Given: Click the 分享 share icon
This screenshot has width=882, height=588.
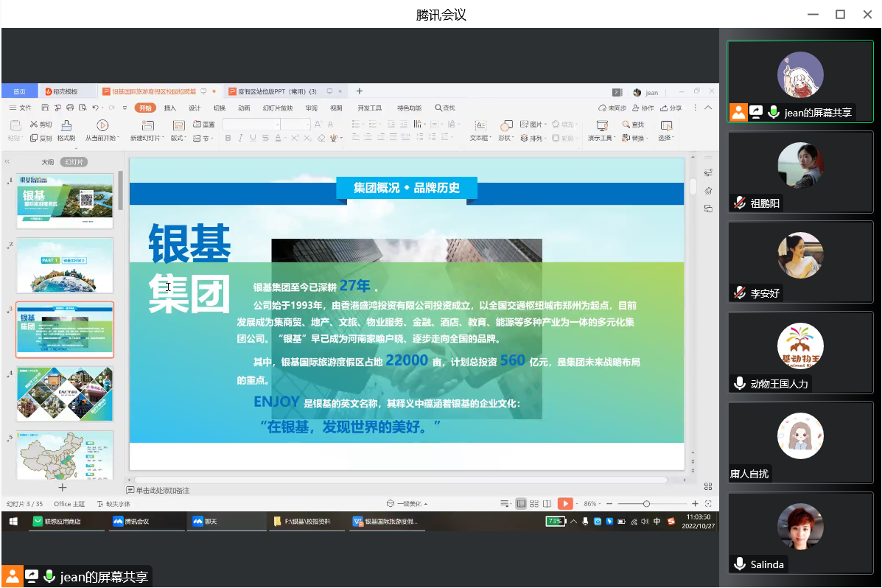Looking at the screenshot, I should [671, 108].
